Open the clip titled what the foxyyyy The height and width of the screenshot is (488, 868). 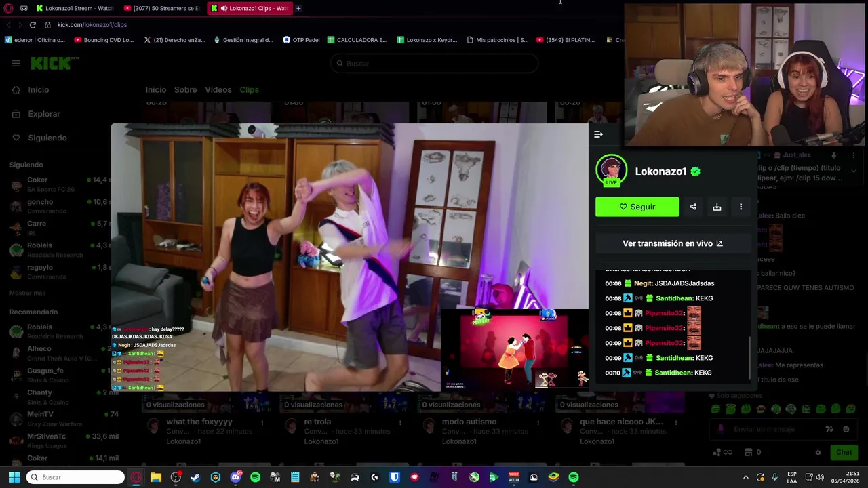(199, 422)
